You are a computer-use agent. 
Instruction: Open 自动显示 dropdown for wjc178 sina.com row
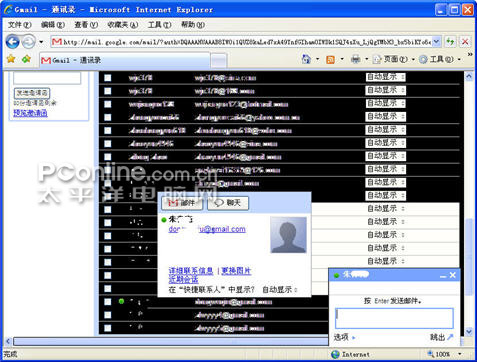[x=386, y=77]
